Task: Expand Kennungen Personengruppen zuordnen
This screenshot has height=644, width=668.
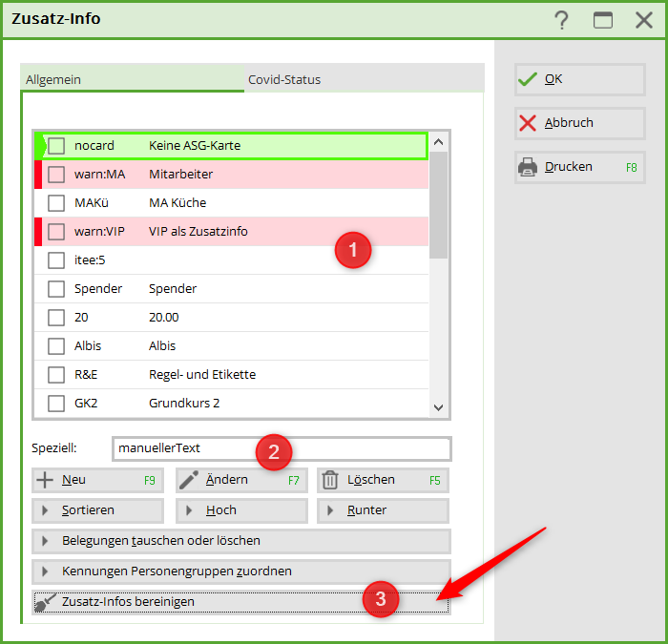Action: tap(240, 571)
